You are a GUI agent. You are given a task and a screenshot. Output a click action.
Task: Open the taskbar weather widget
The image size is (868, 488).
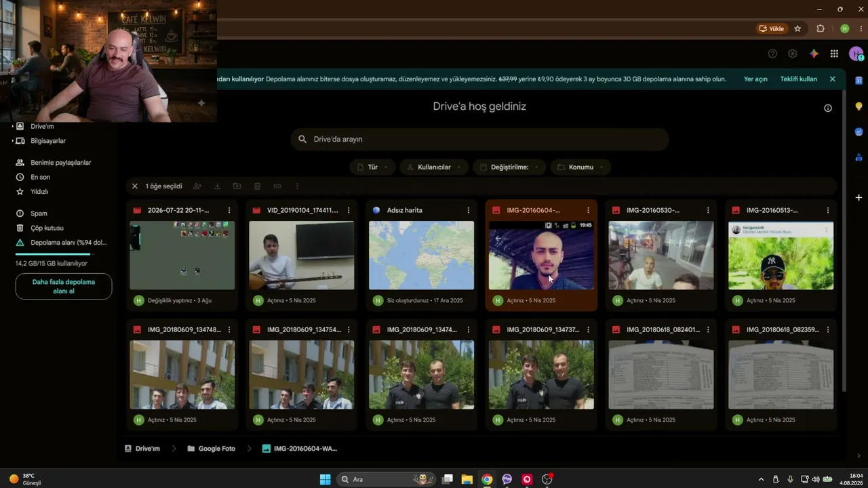click(x=25, y=479)
